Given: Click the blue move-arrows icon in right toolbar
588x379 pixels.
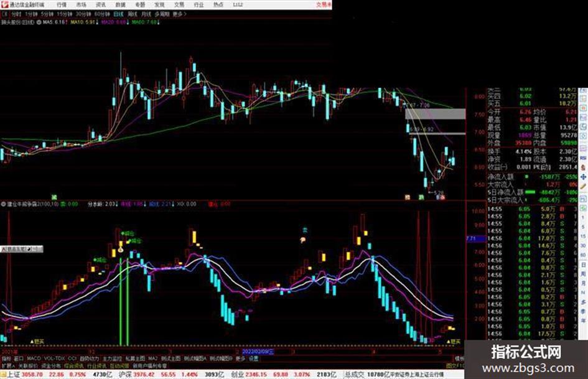Looking at the screenshot, I should point(583,177).
